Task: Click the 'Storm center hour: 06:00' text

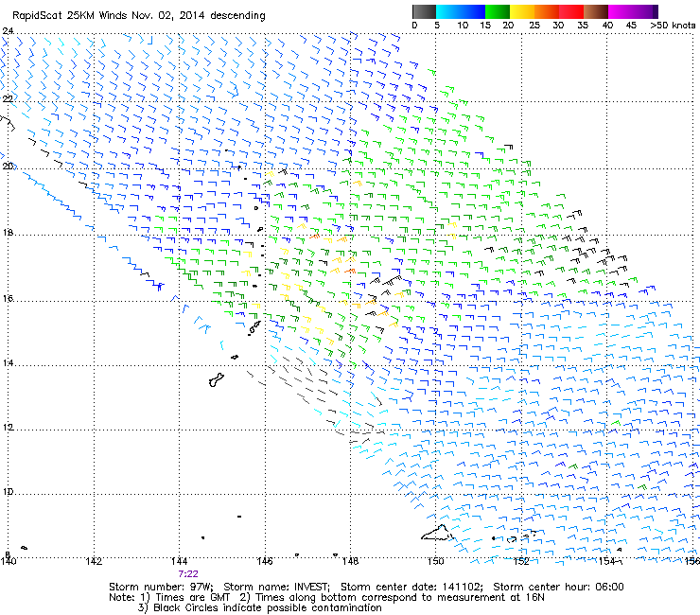Action: coord(558,587)
